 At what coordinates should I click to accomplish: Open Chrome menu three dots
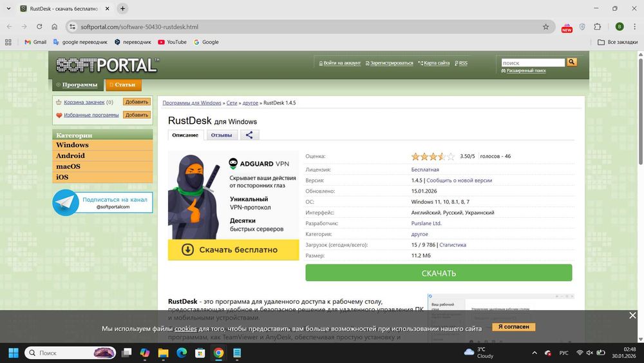pyautogui.click(x=634, y=26)
